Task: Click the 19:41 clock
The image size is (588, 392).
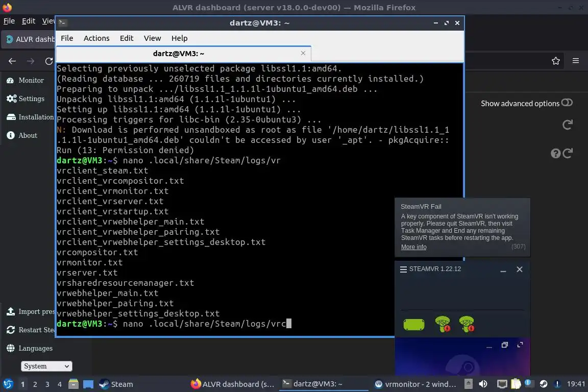Action: [576, 384]
